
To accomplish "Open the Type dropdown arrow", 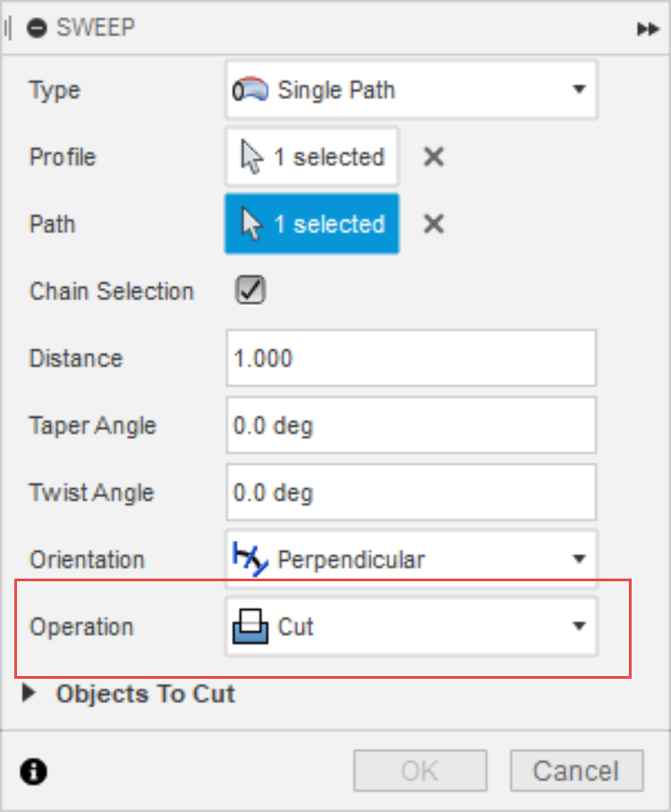I will (578, 90).
